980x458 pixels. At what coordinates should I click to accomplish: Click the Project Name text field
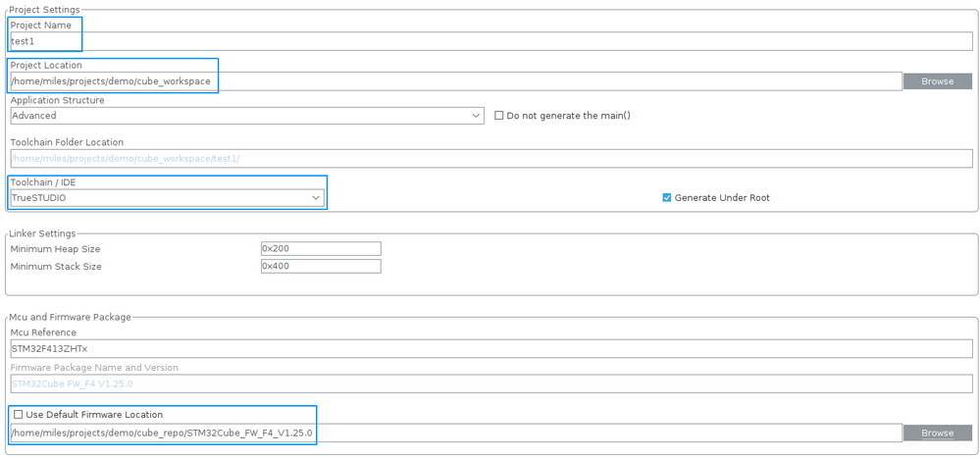490,41
